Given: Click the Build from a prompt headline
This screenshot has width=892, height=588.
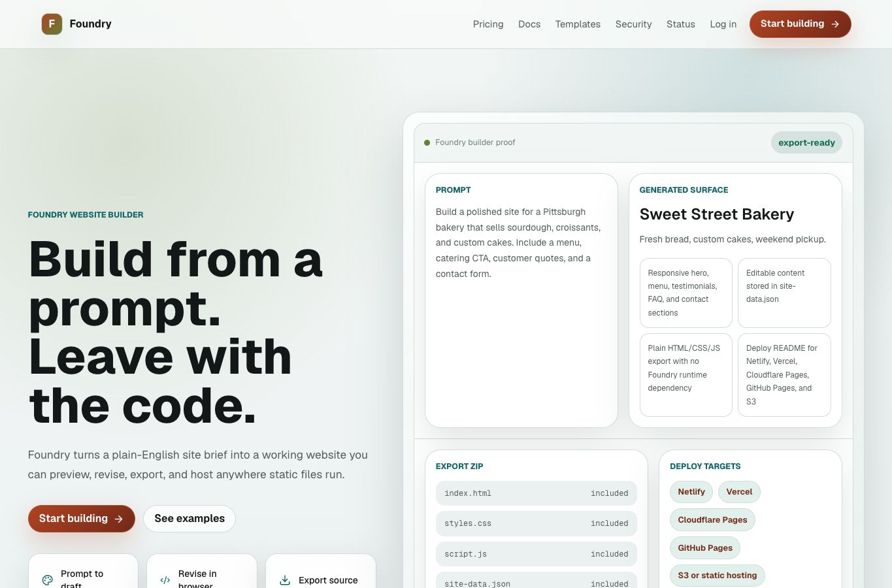Looking at the screenshot, I should point(176,333).
